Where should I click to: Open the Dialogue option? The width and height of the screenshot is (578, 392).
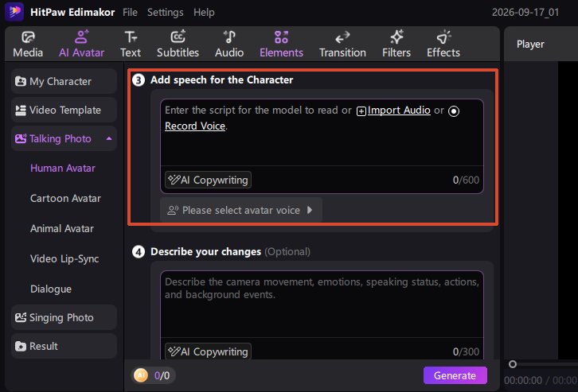pos(51,289)
